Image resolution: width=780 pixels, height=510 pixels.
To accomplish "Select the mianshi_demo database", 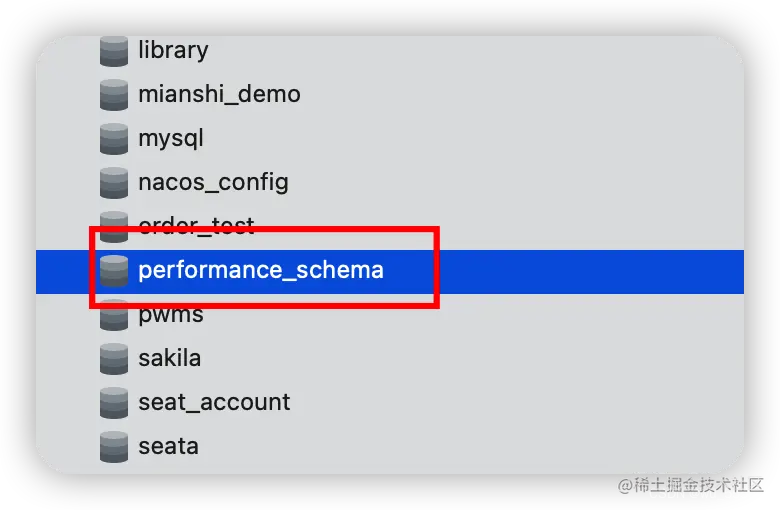I will 219,95.
